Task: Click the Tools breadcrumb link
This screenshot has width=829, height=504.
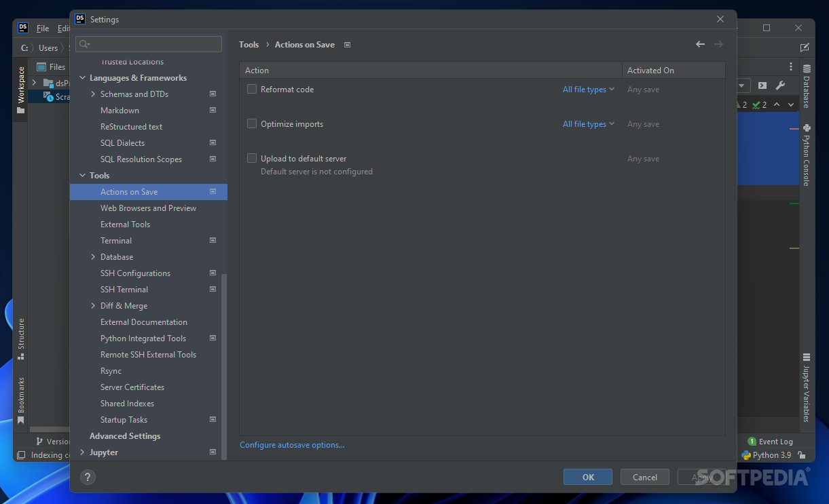Action: (x=249, y=45)
